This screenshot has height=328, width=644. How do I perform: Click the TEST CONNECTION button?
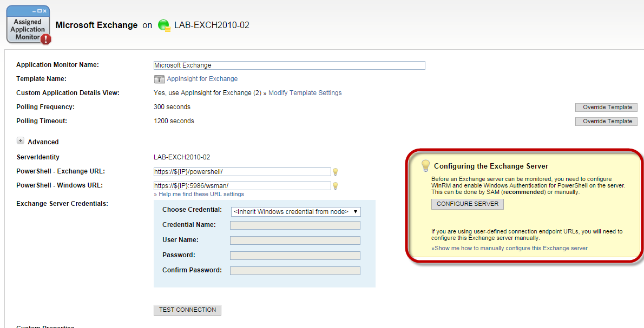(x=187, y=310)
